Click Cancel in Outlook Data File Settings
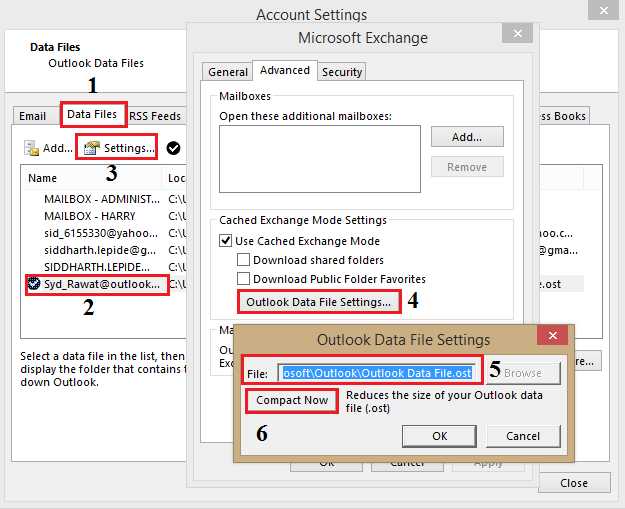625x509 pixels. [523, 436]
